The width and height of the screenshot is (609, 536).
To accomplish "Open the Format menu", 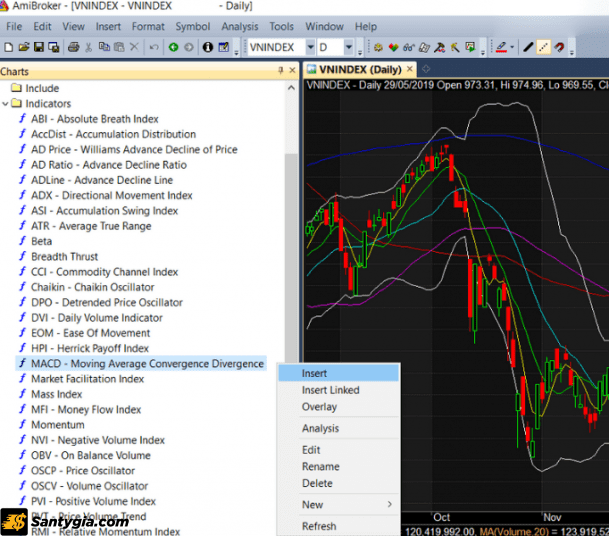I will click(148, 26).
